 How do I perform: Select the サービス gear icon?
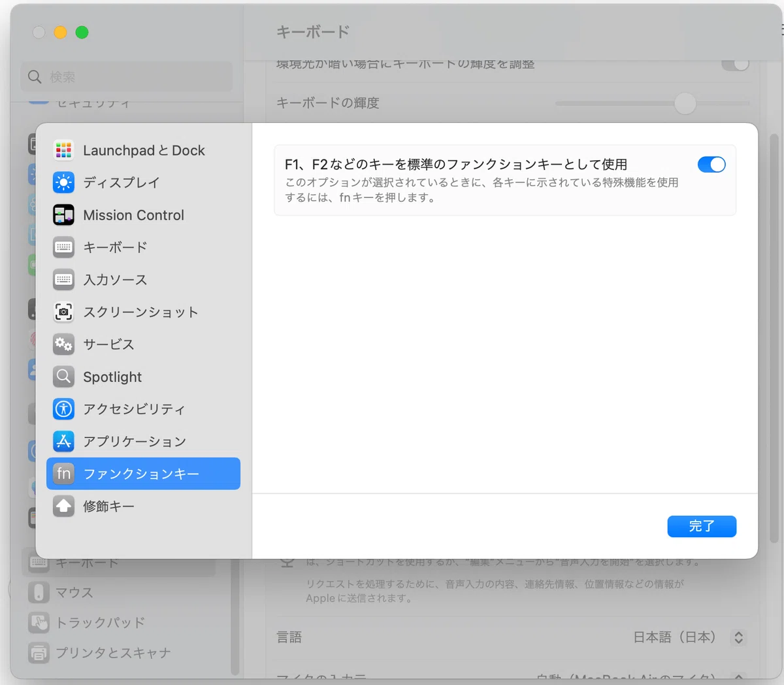(x=63, y=344)
